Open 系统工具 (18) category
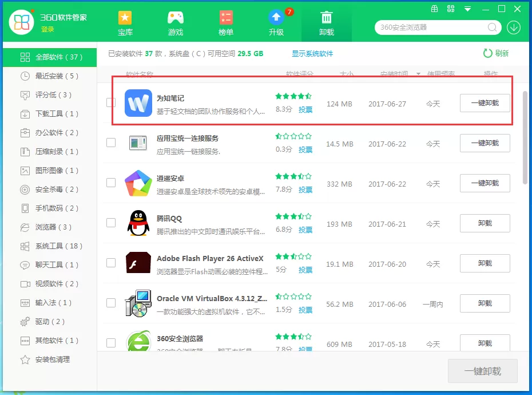The width and height of the screenshot is (532, 395). click(x=50, y=246)
